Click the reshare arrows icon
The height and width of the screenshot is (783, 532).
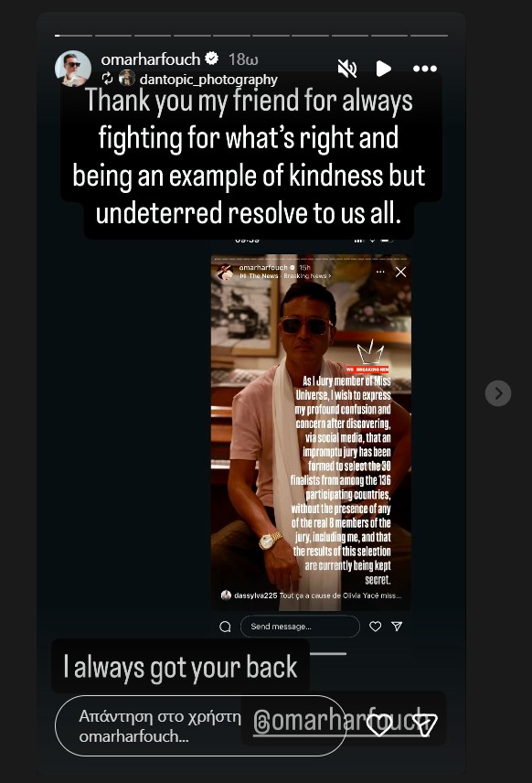(107, 78)
